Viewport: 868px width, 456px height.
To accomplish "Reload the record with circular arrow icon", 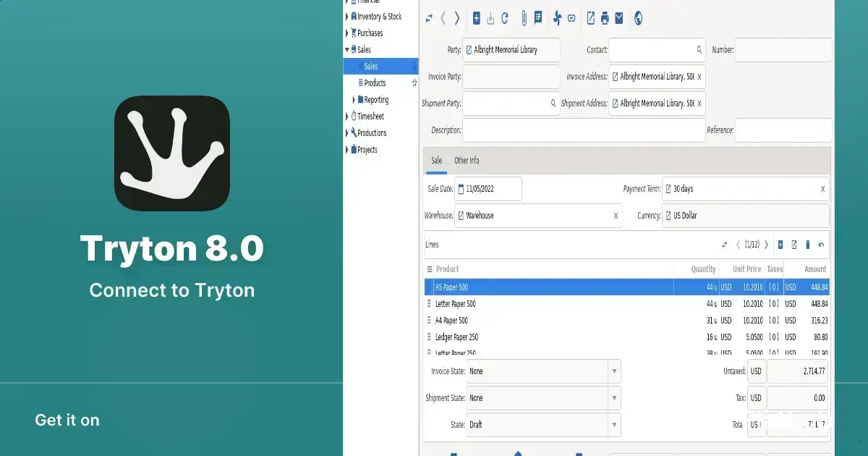I will (505, 19).
